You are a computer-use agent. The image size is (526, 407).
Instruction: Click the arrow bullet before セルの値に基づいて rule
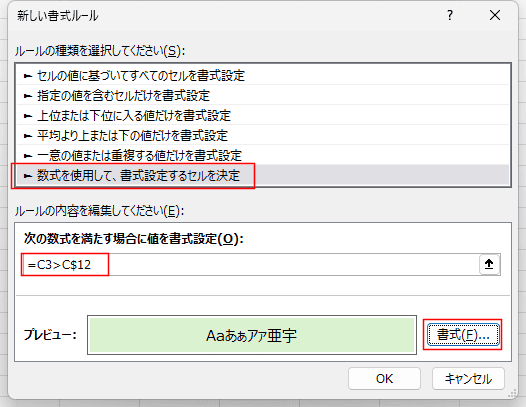[28, 76]
